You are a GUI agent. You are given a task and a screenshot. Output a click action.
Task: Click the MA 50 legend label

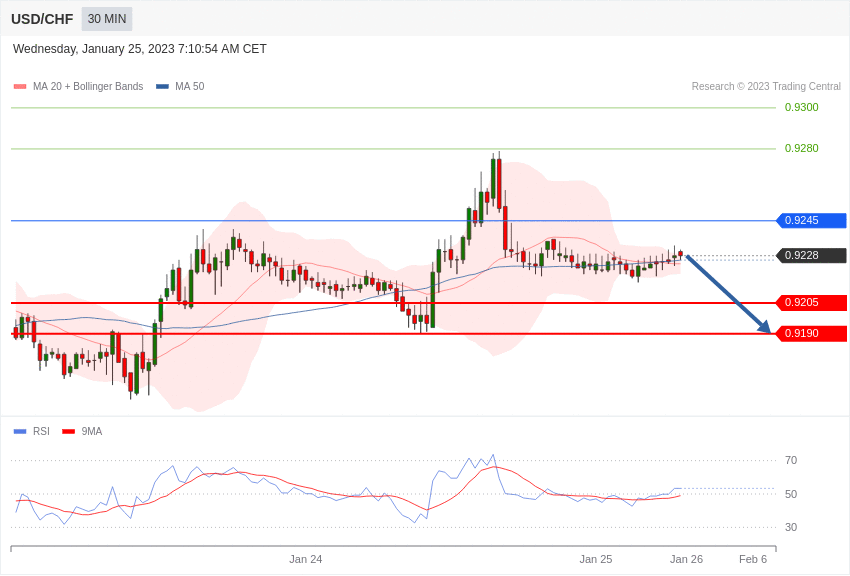(x=190, y=87)
